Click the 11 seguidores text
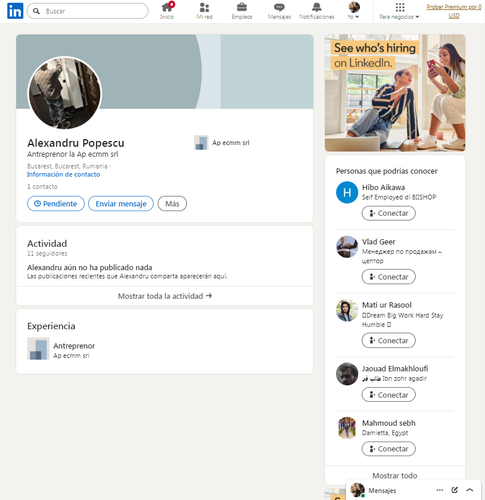Screen dimensions: 485x500 point(47,253)
